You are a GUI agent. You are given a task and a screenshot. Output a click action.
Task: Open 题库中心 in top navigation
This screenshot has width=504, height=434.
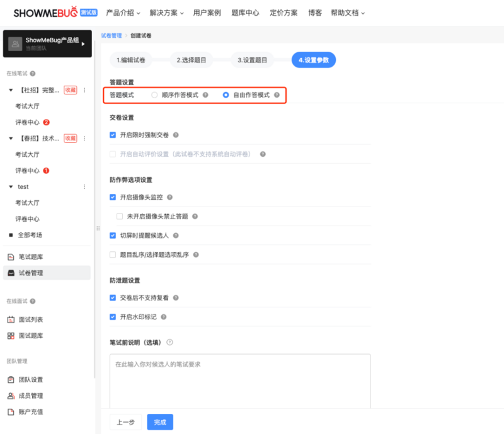tap(245, 13)
